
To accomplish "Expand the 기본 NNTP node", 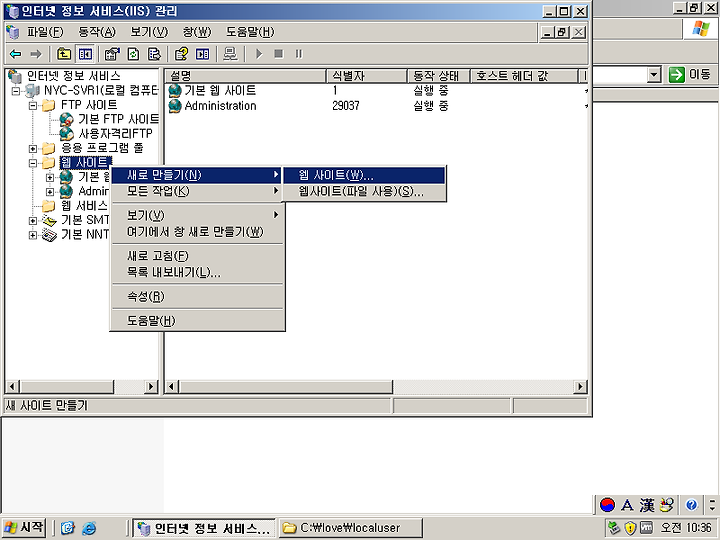I will pyautogui.click(x=33, y=235).
